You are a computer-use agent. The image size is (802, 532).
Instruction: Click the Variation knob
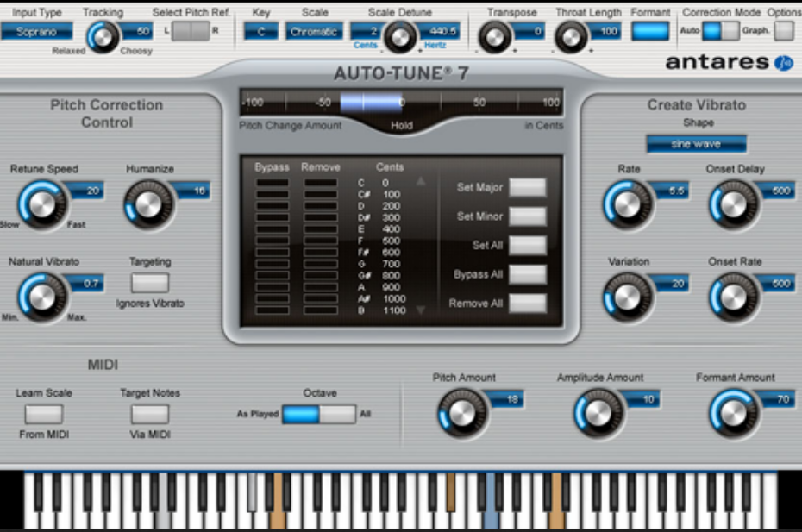coord(628,297)
